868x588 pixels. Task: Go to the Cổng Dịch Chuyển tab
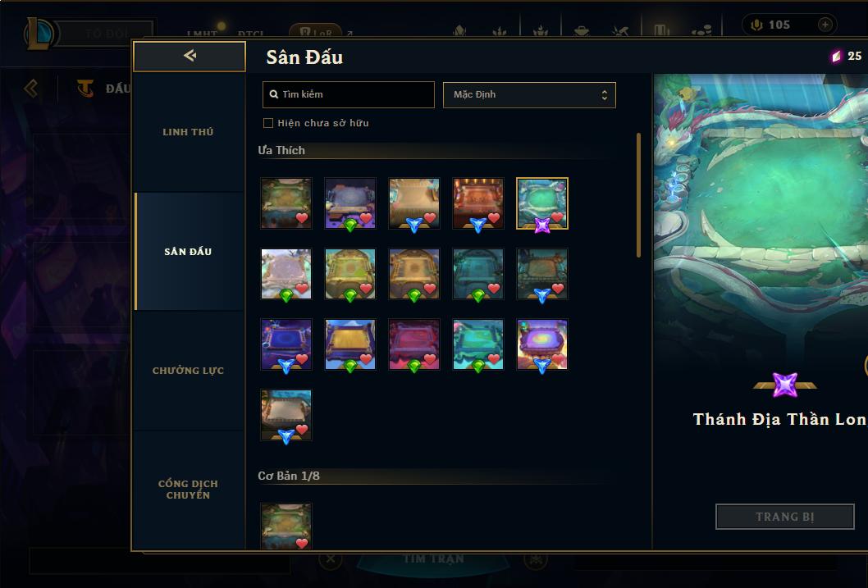[x=188, y=490]
